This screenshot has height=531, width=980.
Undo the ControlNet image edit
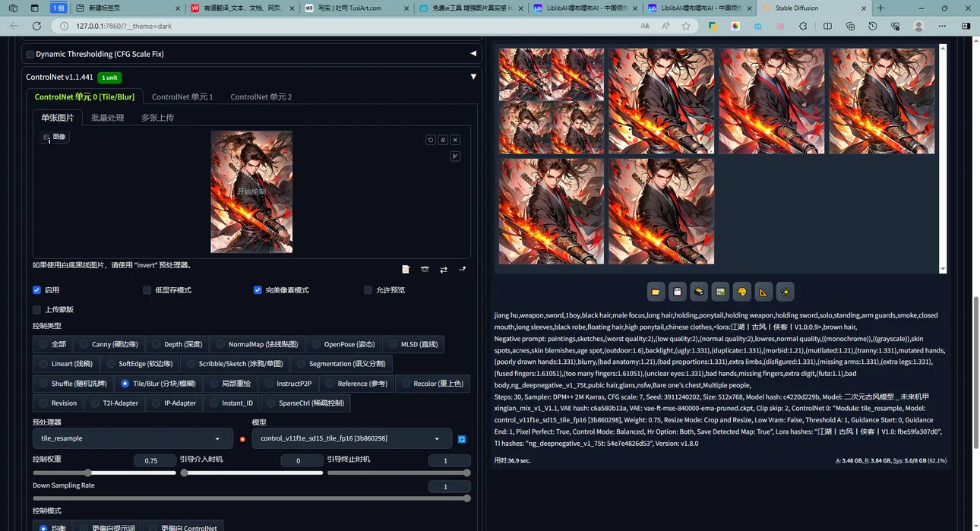point(431,140)
